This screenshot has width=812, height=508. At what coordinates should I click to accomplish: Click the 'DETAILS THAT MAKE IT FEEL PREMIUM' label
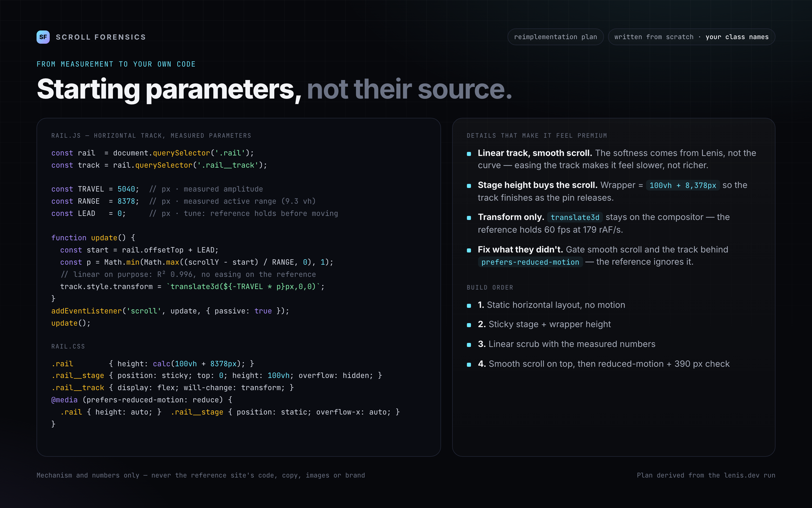[537, 136]
